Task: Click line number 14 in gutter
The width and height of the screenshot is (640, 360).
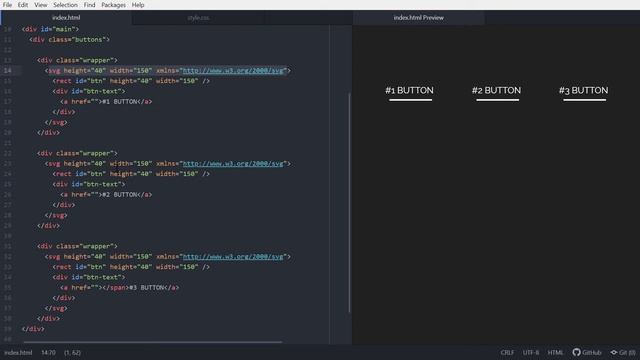Action: [7, 71]
